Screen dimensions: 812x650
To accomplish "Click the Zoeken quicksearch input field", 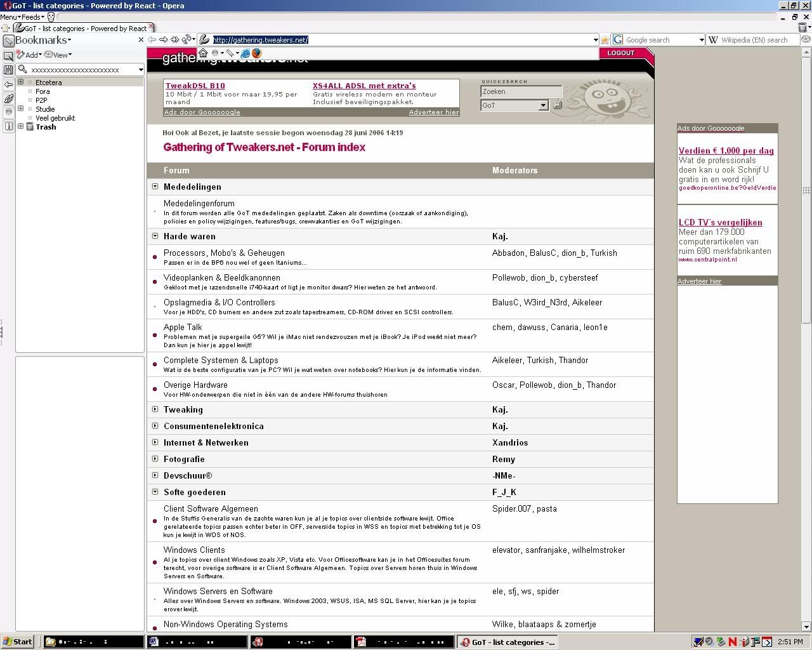I will pos(521,91).
